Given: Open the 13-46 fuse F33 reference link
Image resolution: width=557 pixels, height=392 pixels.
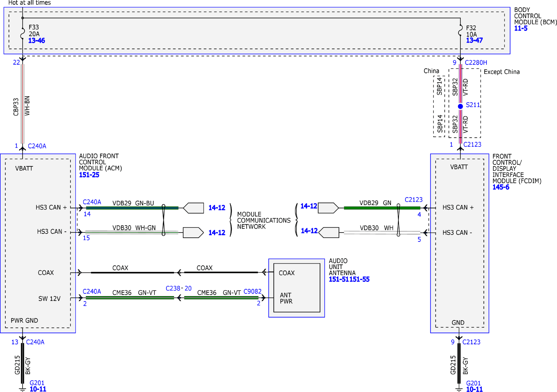Looking at the screenshot, I should [37, 41].
